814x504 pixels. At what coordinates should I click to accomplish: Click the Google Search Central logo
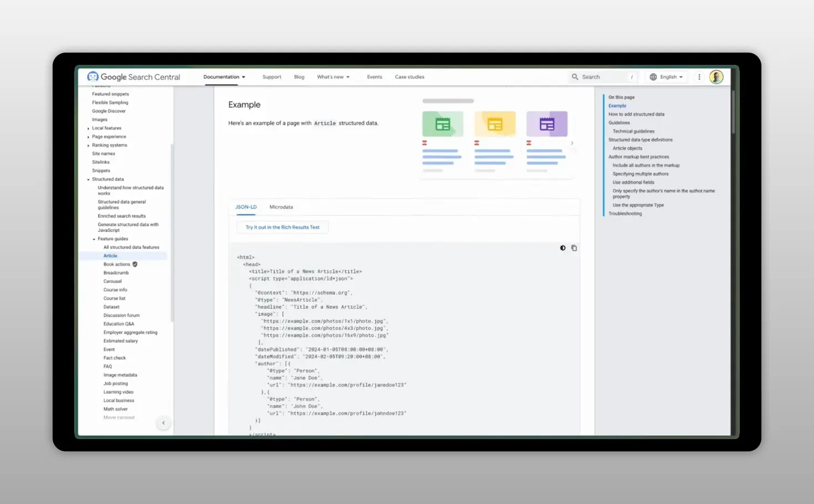[x=134, y=77]
